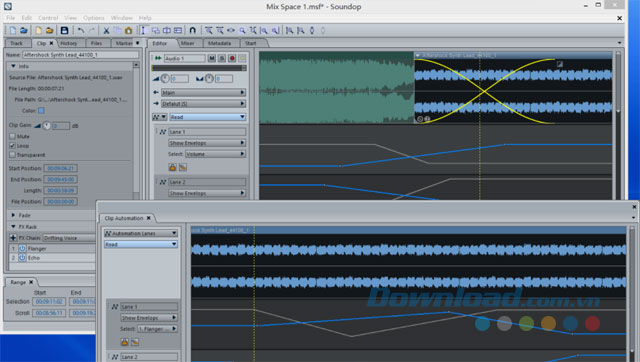
Task: Click the lock icon under Lane 1 in Editor
Action: 172,167
